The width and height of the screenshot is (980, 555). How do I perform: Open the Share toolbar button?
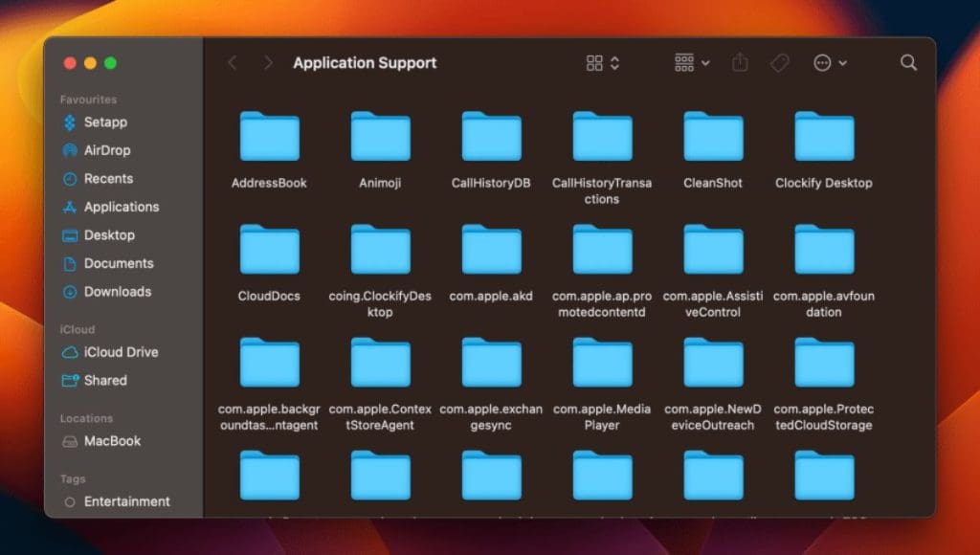(740, 62)
